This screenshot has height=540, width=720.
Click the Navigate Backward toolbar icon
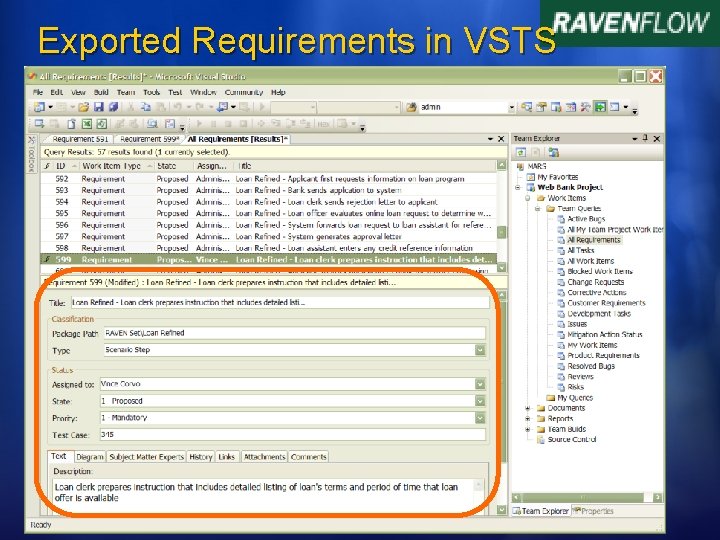tap(222, 107)
